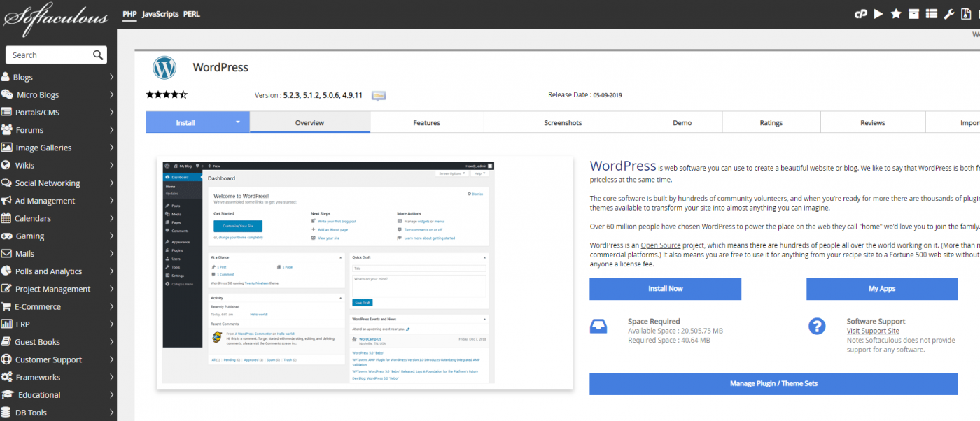Image resolution: width=980 pixels, height=421 pixels.
Task: Click Manage Plugin / Theme Sets button
Action: [x=773, y=384]
